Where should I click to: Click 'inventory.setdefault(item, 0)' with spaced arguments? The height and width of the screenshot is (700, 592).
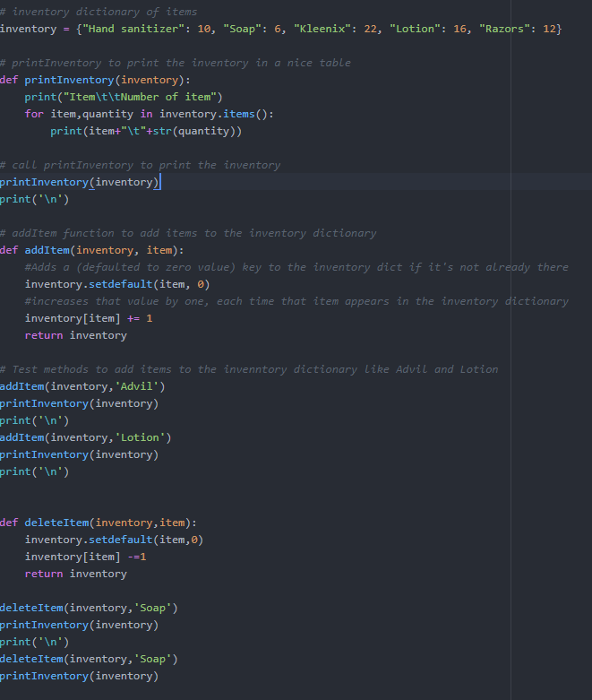click(x=117, y=284)
